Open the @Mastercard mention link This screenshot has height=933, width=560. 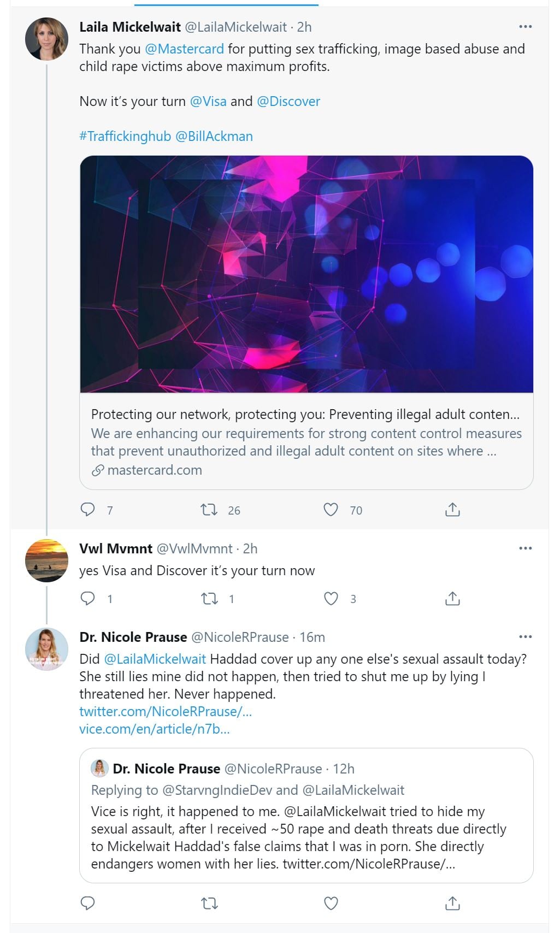[184, 49]
